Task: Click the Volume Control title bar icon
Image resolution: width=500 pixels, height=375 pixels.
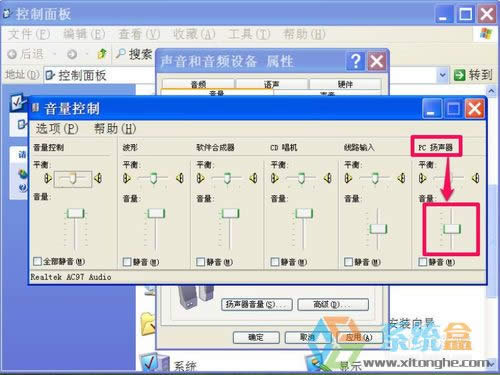Action: point(35,108)
